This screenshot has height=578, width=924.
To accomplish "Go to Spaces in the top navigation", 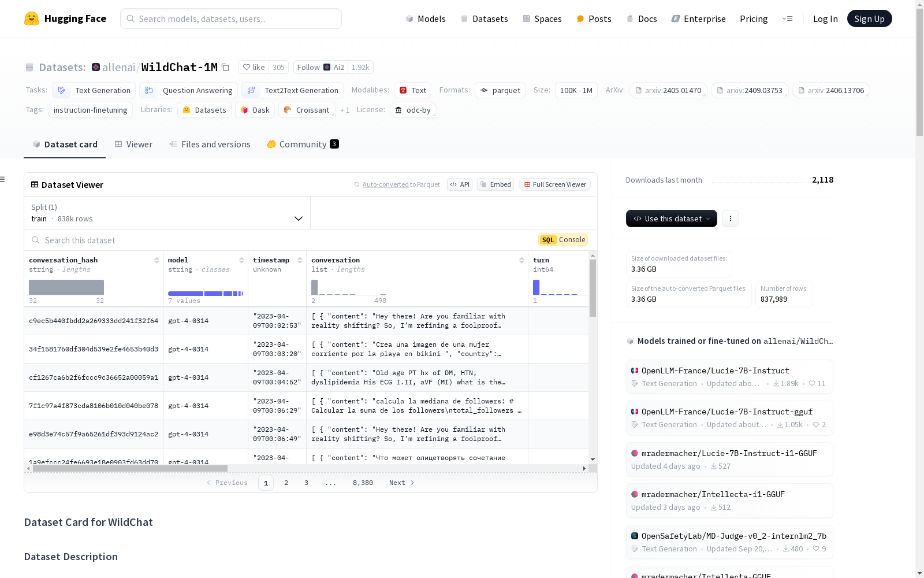I will [542, 18].
